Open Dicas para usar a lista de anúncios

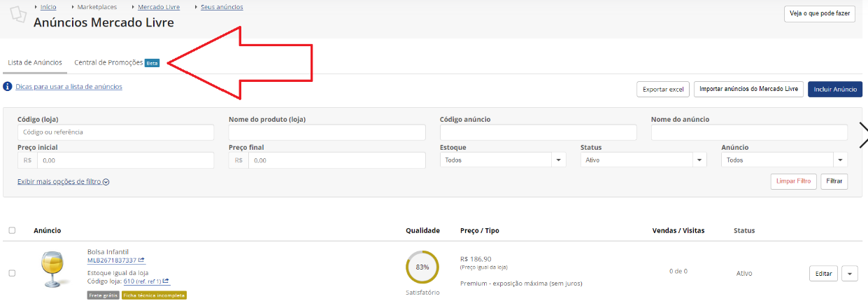point(69,87)
